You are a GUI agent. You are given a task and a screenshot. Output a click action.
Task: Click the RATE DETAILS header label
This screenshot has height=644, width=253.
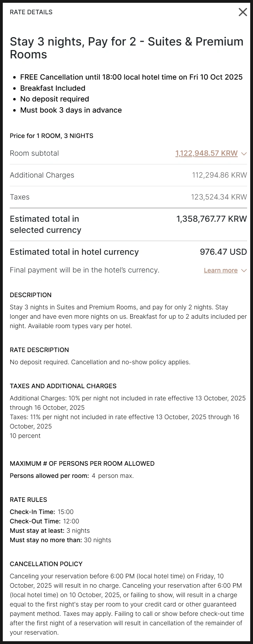coord(31,12)
